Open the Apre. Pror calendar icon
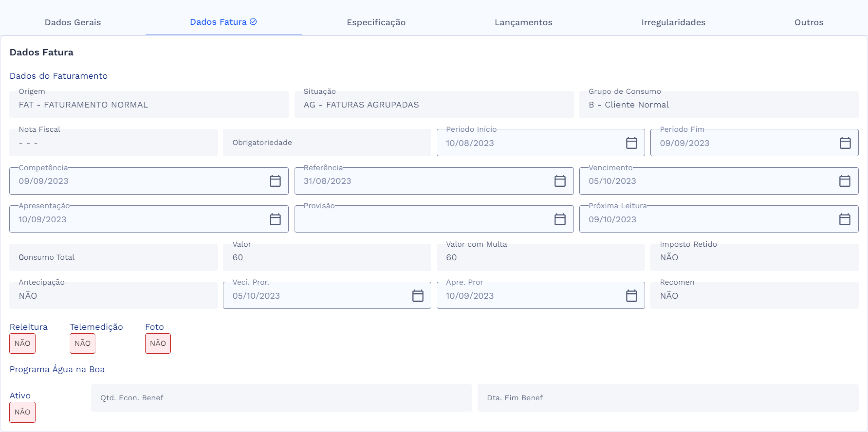The width and height of the screenshot is (868, 432). click(x=631, y=296)
